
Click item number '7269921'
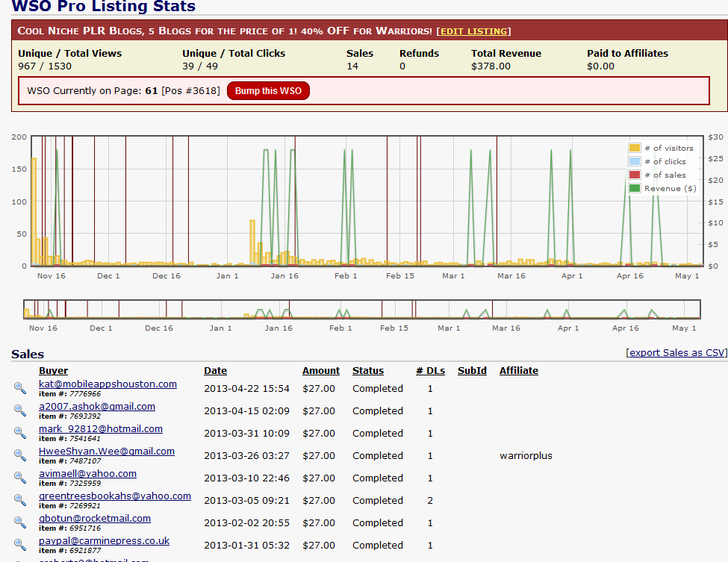pyautogui.click(x=85, y=506)
